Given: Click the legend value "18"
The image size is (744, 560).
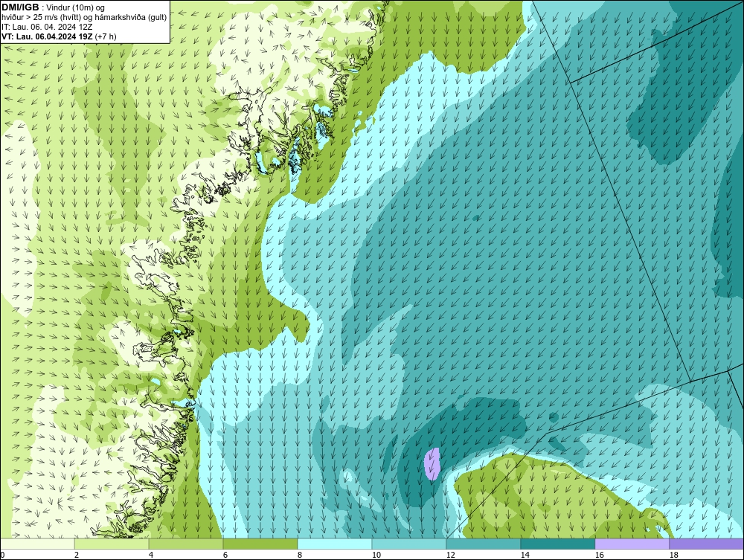Looking at the screenshot, I should (673, 555).
